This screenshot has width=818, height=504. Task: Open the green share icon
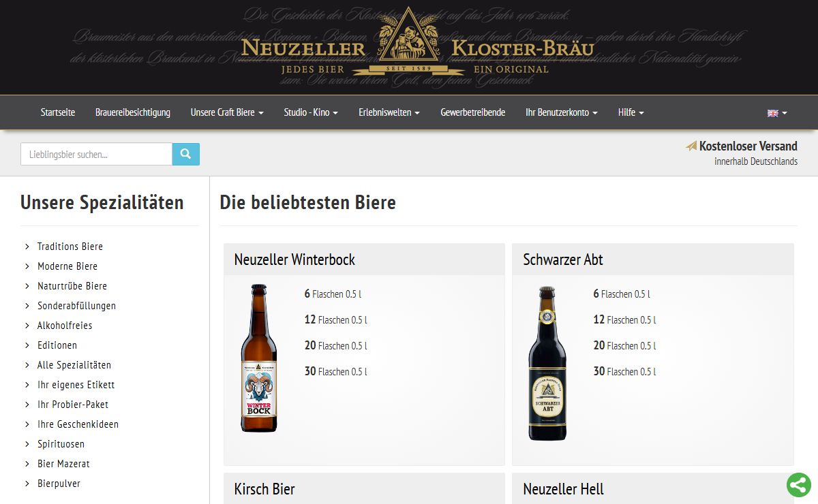(x=798, y=485)
